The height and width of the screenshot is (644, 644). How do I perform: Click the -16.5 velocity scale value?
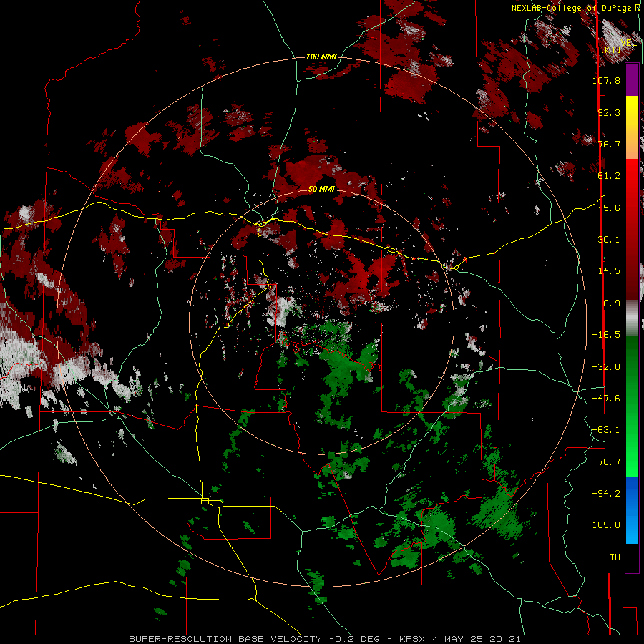606,335
